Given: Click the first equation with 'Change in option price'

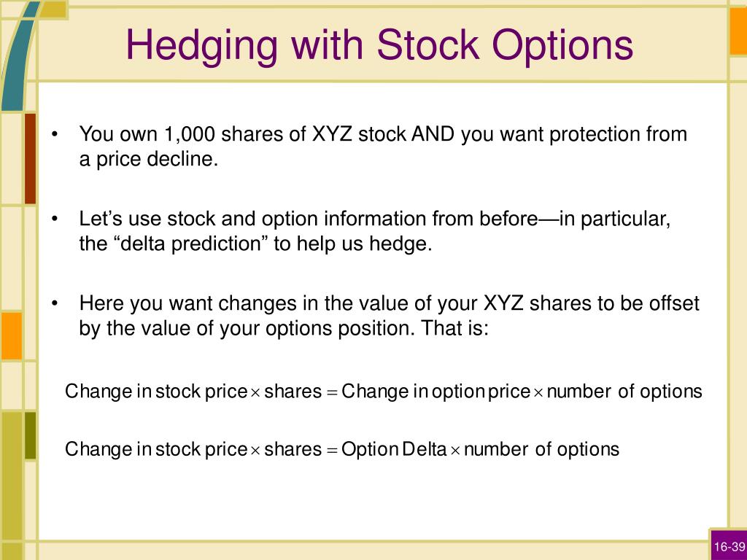Looking at the screenshot, I should (x=384, y=392).
